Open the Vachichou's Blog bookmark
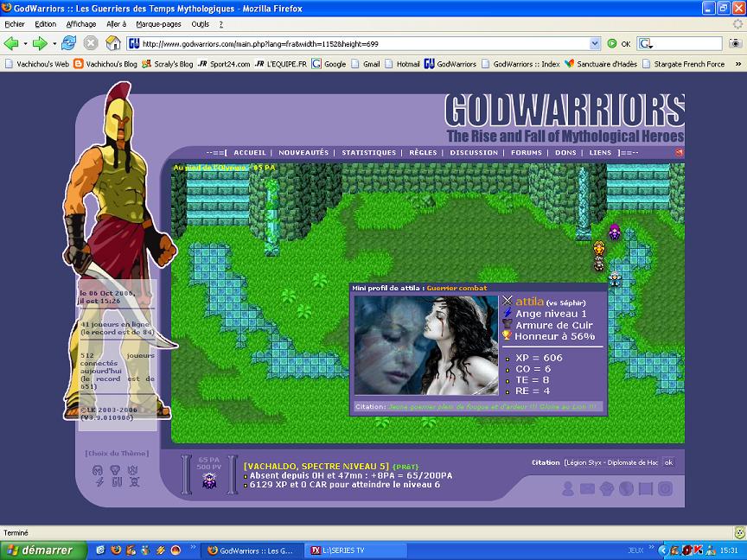Screen dimensions: 747x560 (x=105, y=64)
